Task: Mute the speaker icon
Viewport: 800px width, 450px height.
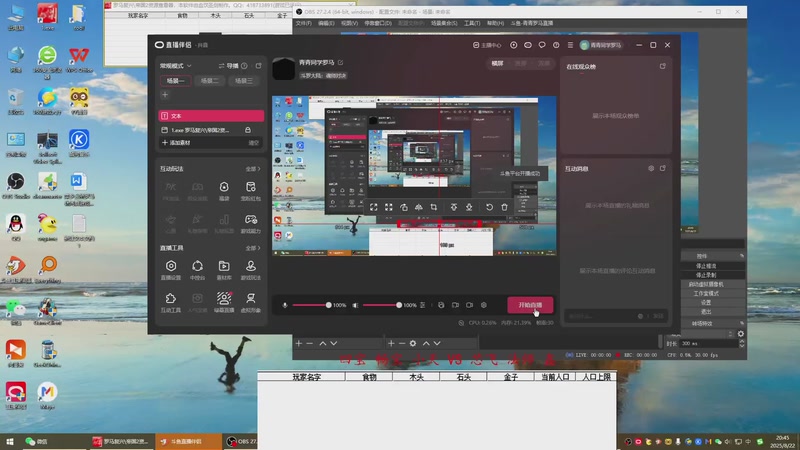Action: (x=355, y=305)
